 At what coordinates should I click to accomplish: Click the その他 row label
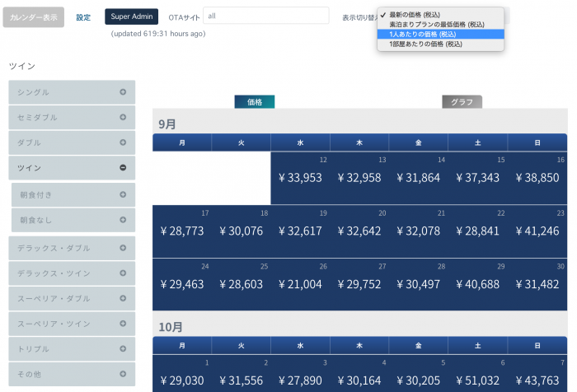tap(29, 375)
